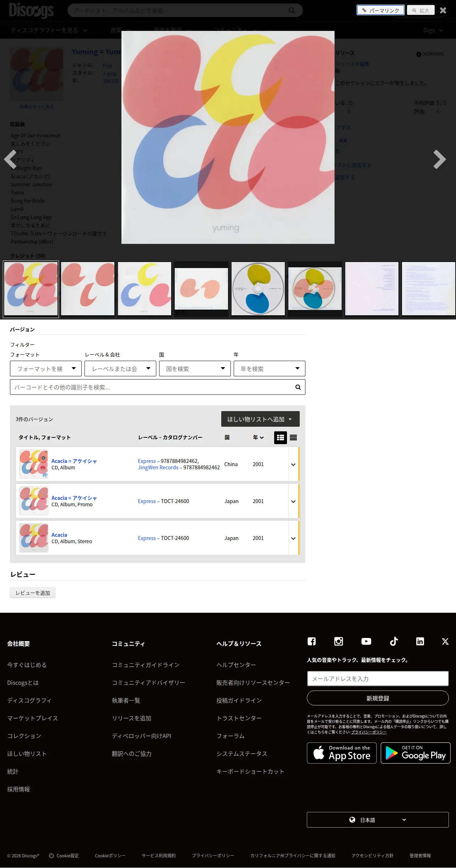The image size is (456, 868).
Task: Select the yellow-blue disc thumbnail
Action: (258, 289)
